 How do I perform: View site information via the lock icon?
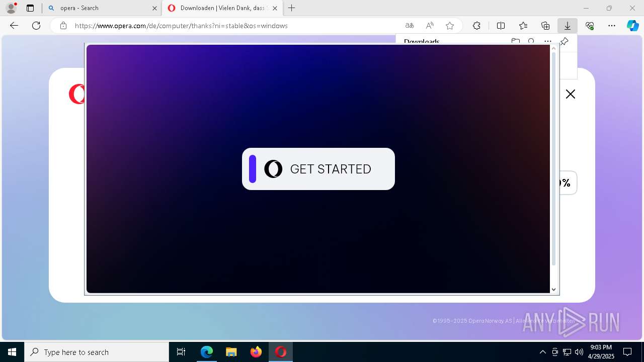pyautogui.click(x=63, y=26)
